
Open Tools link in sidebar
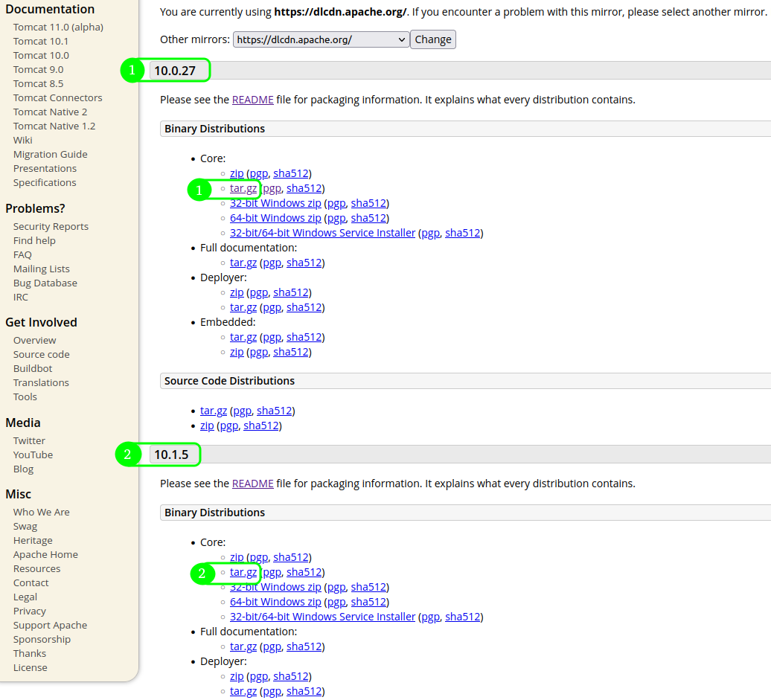click(x=25, y=397)
